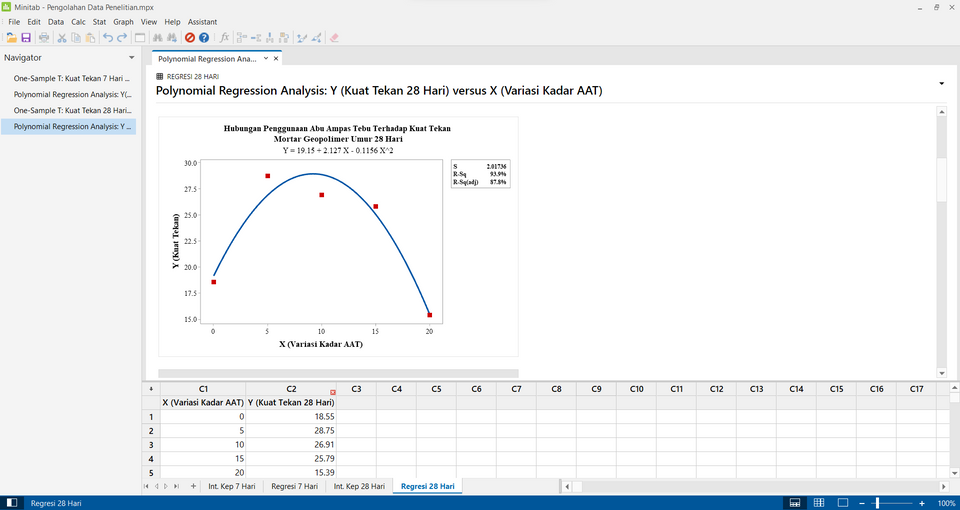This screenshot has height=510, width=960.
Task: Click the Insert Row toolbar icon
Action: click(x=256, y=38)
